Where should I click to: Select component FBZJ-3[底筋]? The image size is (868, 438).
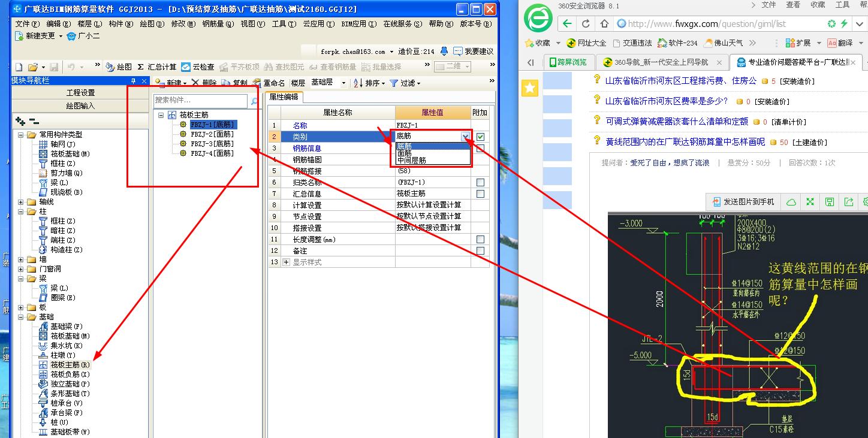pos(212,144)
